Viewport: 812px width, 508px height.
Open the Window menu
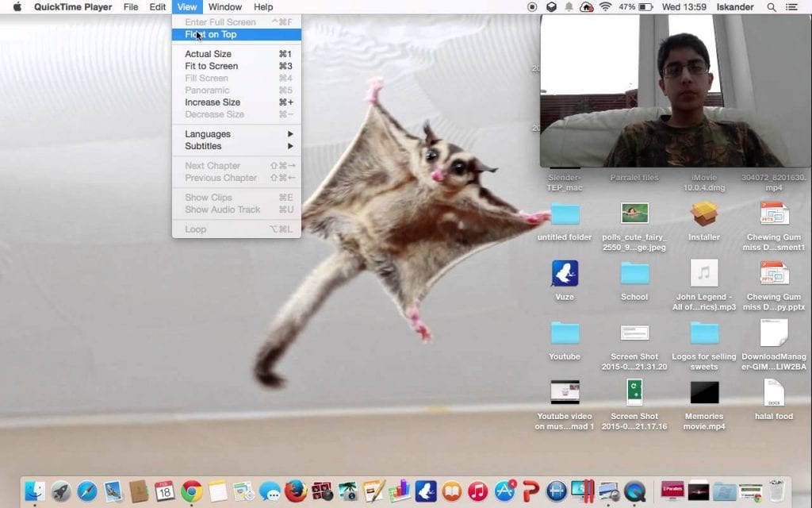[224, 6]
